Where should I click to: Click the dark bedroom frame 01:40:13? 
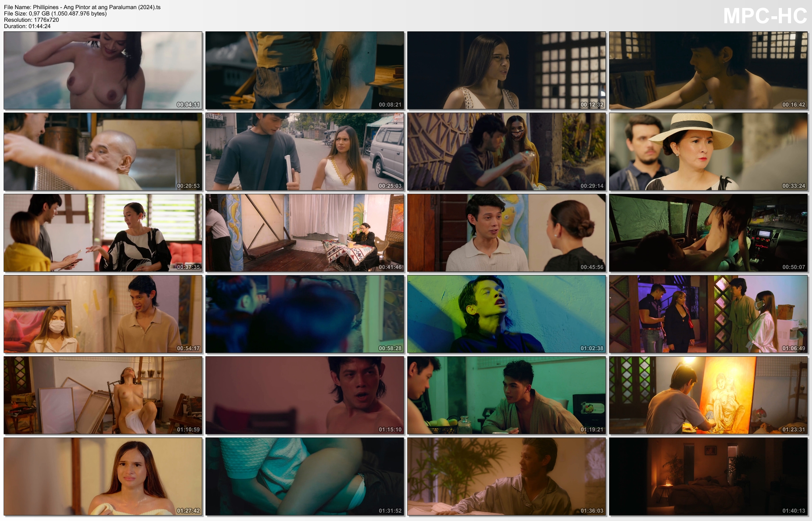pyautogui.click(x=708, y=476)
